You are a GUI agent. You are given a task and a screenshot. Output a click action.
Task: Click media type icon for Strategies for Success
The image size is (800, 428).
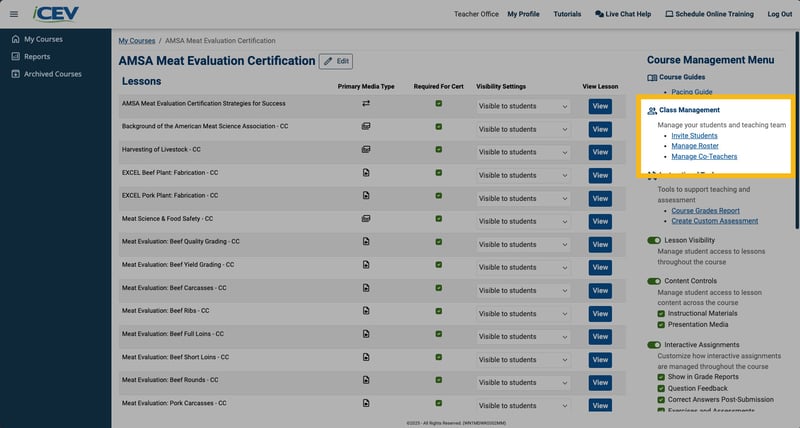366,104
